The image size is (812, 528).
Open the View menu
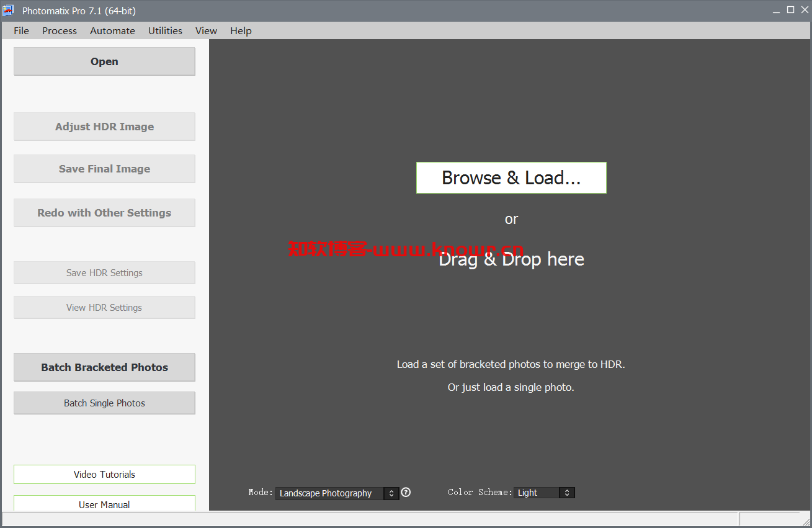[x=206, y=30]
